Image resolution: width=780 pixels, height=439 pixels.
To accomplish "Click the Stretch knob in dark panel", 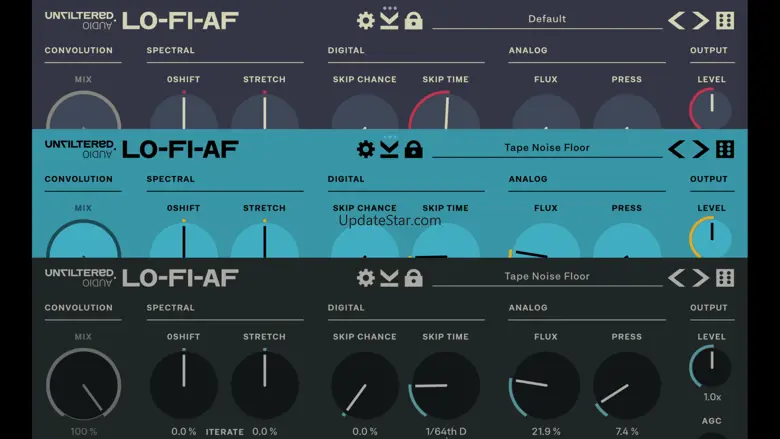I will 265,385.
